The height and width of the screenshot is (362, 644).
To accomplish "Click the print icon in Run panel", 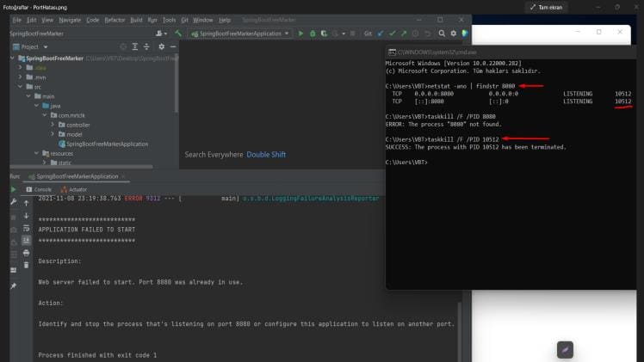I will 26,253.
